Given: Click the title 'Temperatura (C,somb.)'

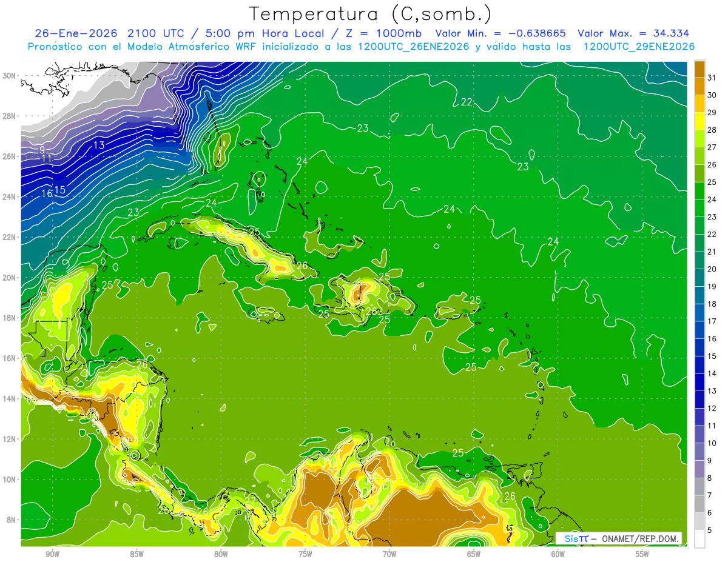Looking at the screenshot, I should pos(370,14).
